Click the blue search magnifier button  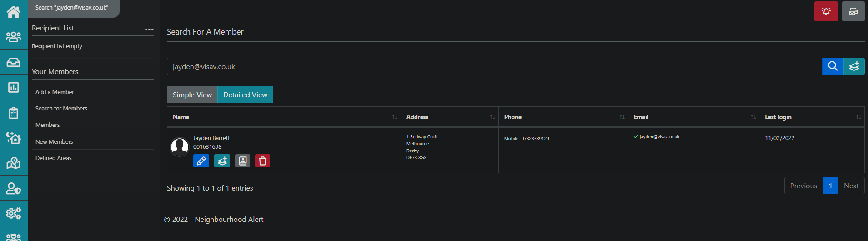pos(833,66)
